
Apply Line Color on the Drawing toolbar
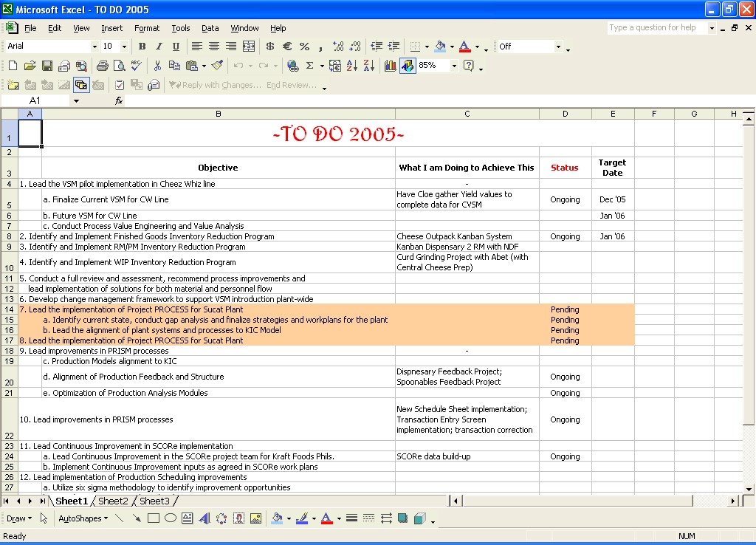click(302, 518)
